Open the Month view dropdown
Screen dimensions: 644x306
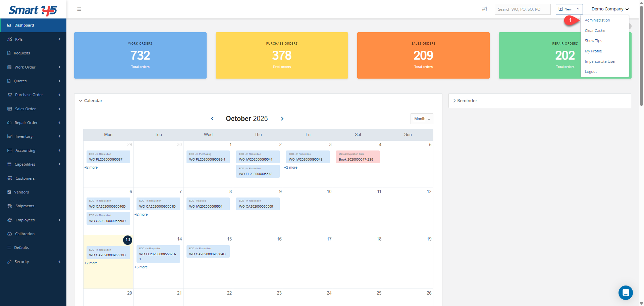coord(422,119)
